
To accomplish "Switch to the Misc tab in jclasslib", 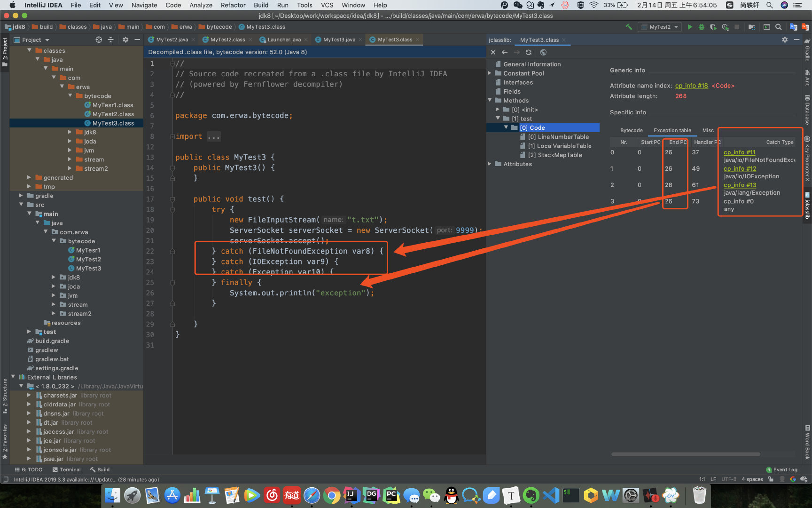I will (708, 130).
